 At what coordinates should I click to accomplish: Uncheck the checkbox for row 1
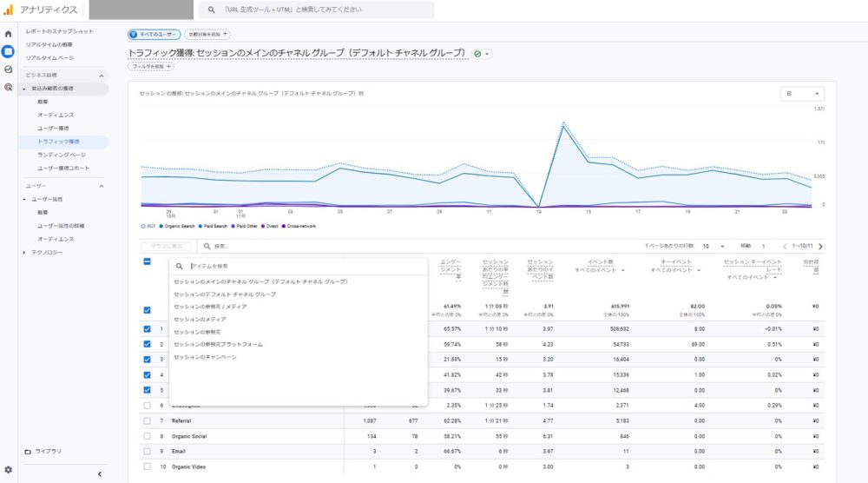[x=147, y=329]
